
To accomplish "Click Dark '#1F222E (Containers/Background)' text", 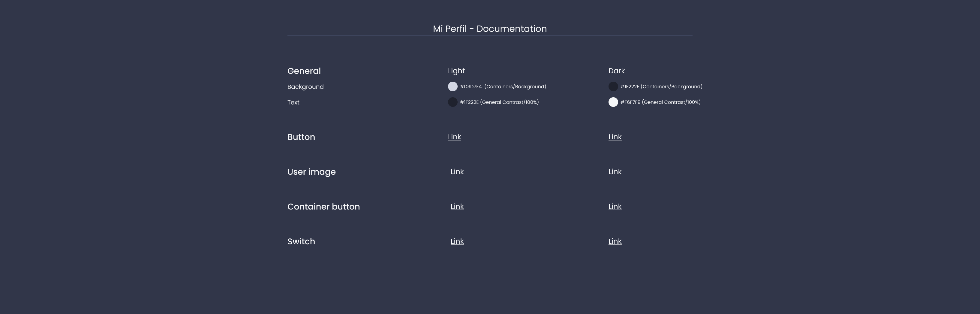I will point(661,86).
